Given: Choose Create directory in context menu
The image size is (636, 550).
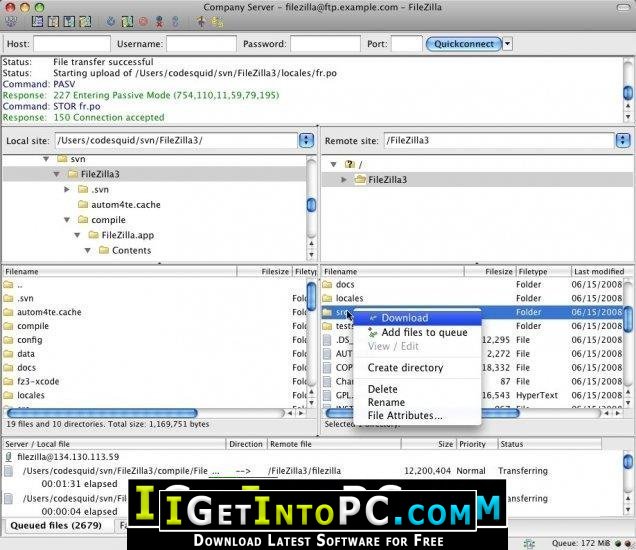Looking at the screenshot, I should (x=417, y=367).
